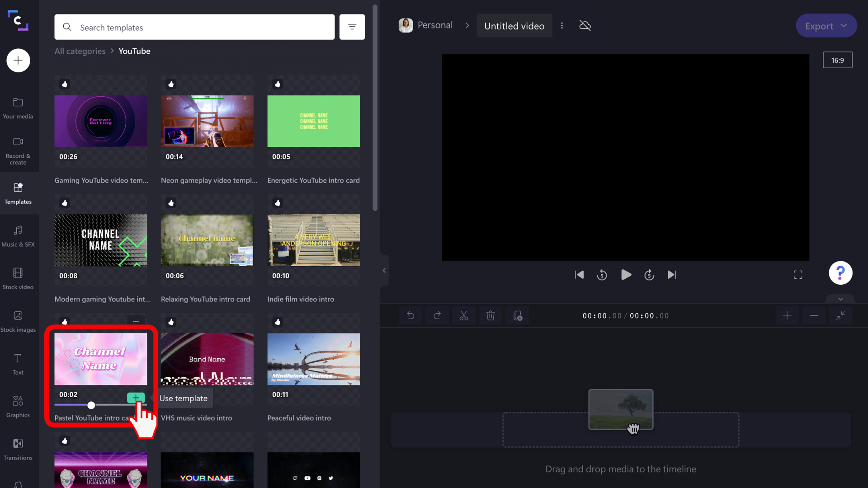Select Gaming YouTube video template thumbnail
The height and width of the screenshot is (488, 868).
coord(101,121)
